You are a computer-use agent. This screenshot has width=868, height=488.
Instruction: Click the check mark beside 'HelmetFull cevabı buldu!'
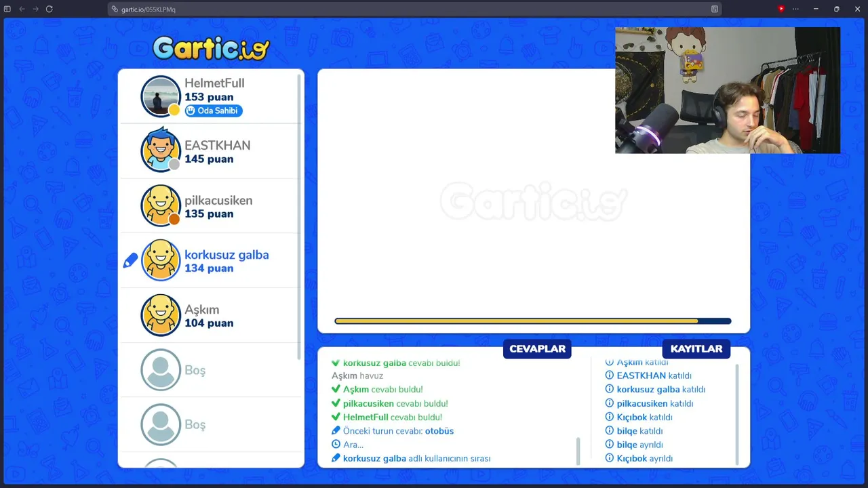pos(336,417)
